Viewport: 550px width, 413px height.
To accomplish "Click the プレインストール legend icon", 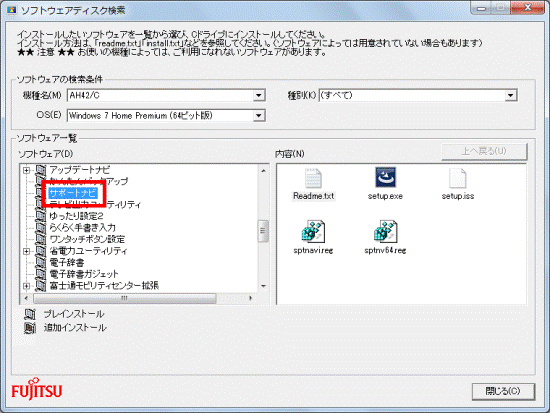I will (30, 314).
